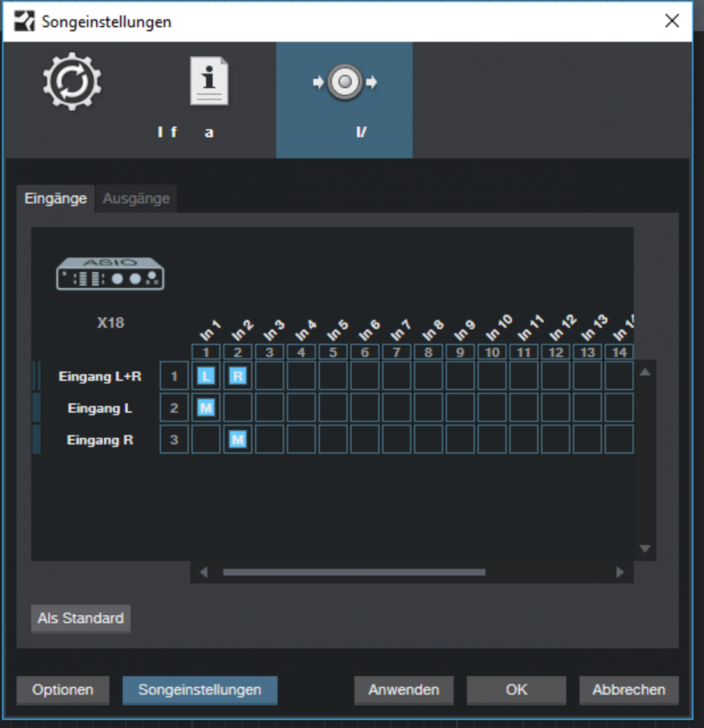Click the color strip of Eingang L+R
704x728 pixels.
click(36, 375)
